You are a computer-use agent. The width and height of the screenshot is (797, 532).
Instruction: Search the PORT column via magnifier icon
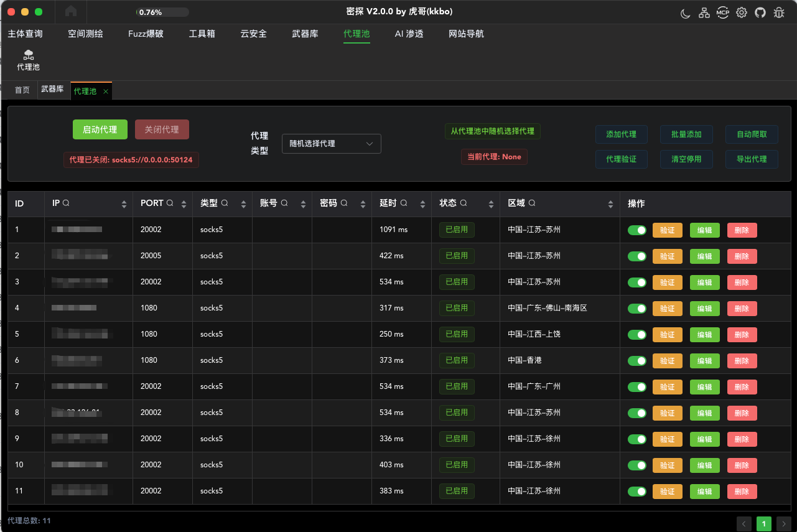click(170, 203)
